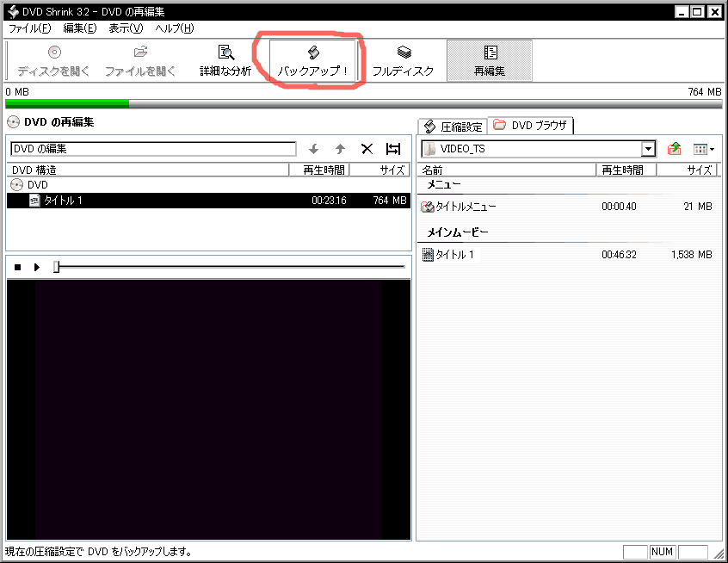Image resolution: width=728 pixels, height=563 pixels.
Task: Click the NUM status bar indicator
Action: pyautogui.click(x=662, y=552)
